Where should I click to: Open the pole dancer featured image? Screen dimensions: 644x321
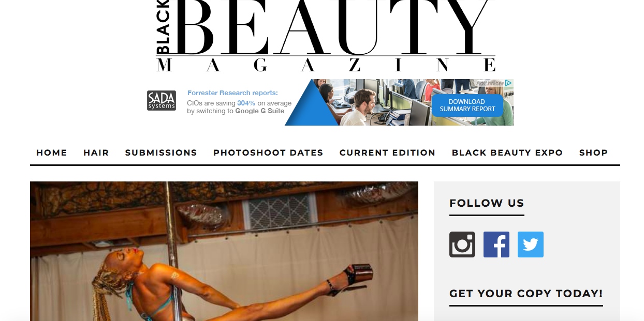point(224,251)
